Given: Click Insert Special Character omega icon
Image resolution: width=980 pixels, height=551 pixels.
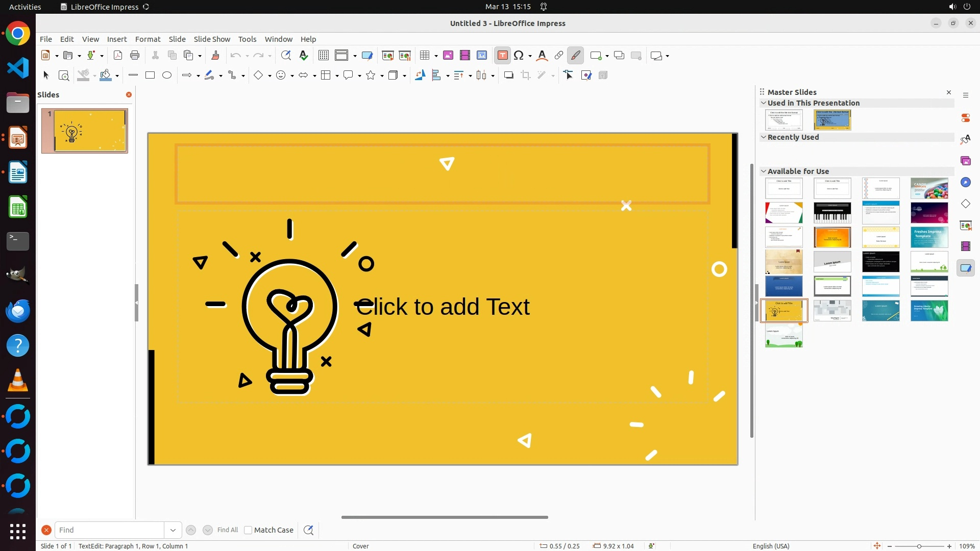Looking at the screenshot, I should [x=519, y=56].
